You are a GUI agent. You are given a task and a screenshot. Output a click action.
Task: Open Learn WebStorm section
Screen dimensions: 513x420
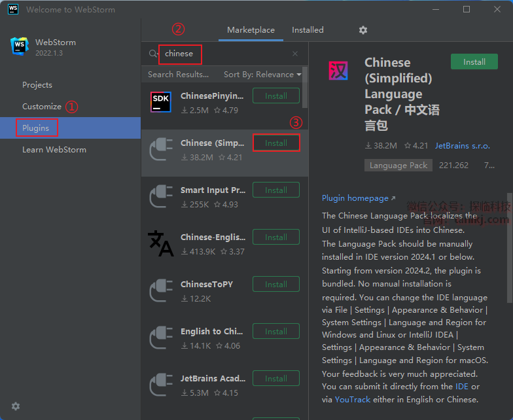point(54,150)
